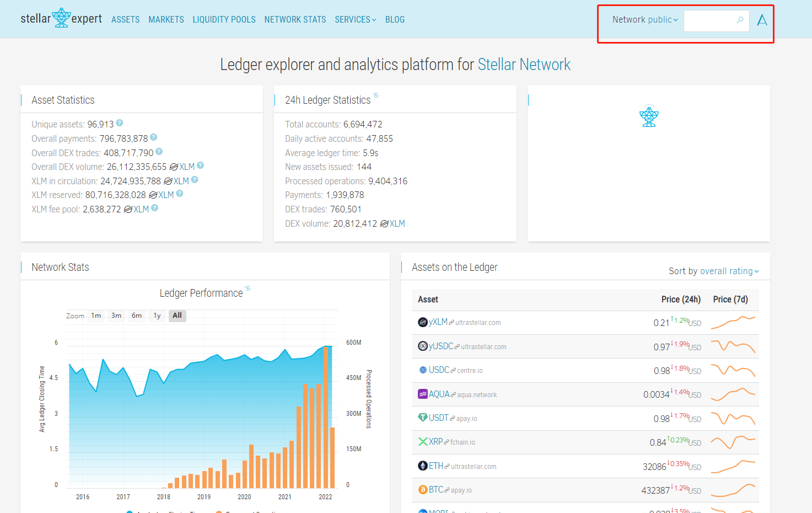Click help icon next to Unique assets

(x=120, y=123)
